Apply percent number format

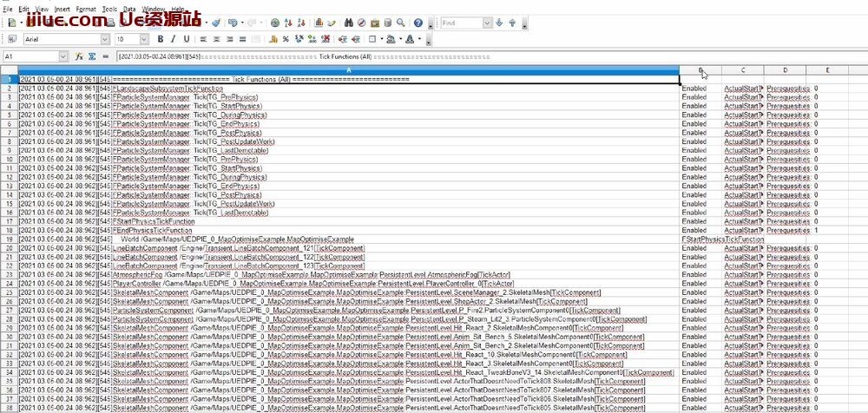click(286, 39)
